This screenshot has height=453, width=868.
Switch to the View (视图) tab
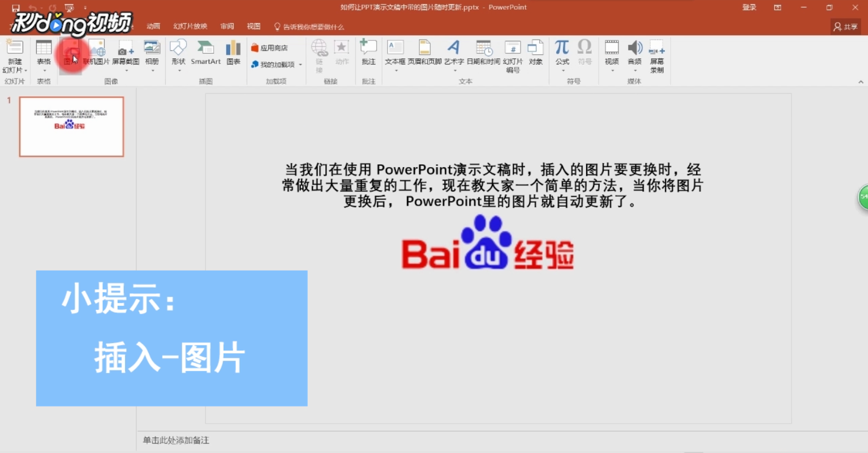tap(253, 26)
